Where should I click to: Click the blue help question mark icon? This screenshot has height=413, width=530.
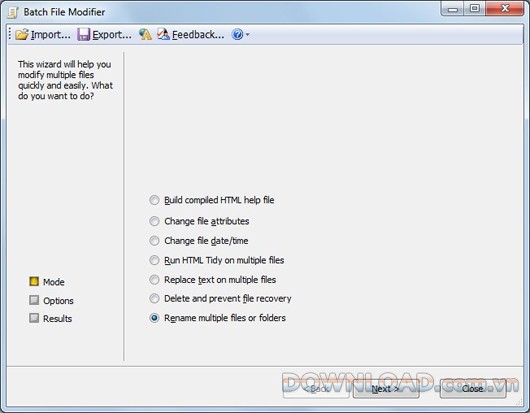pos(237,34)
